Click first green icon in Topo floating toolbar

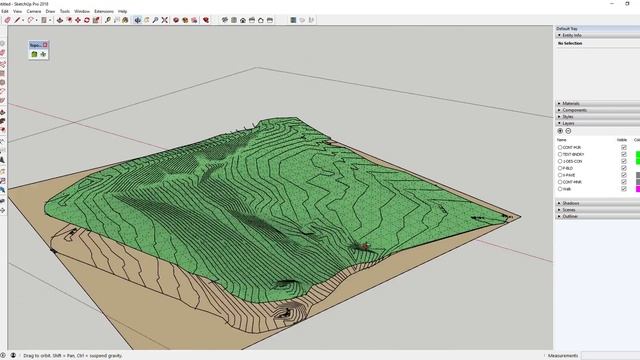[x=34, y=54]
